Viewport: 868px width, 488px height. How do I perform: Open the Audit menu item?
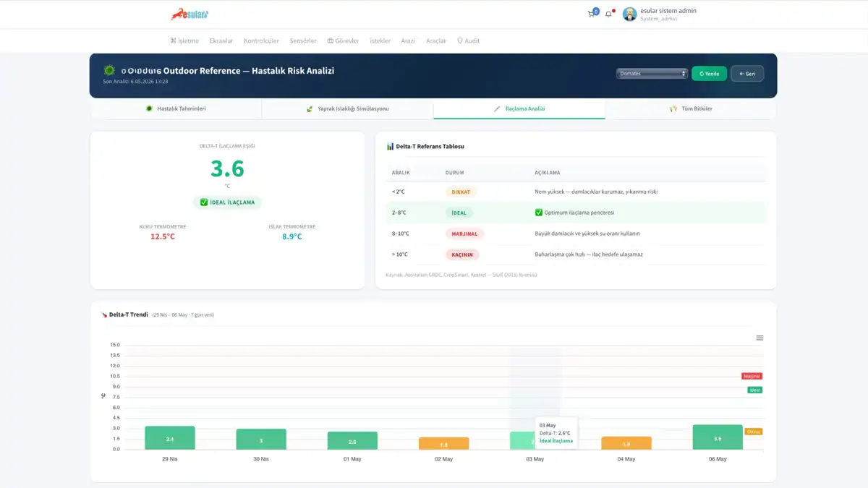(x=468, y=40)
